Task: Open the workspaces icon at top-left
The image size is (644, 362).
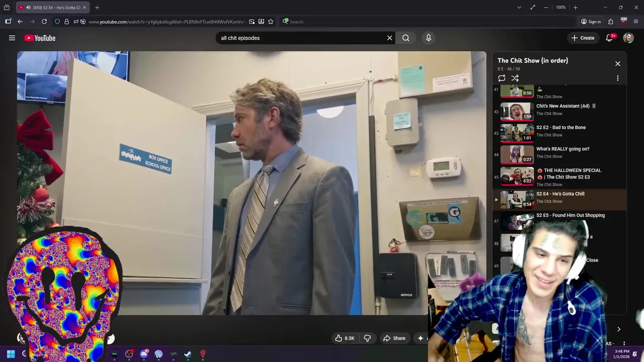Action: [7, 8]
